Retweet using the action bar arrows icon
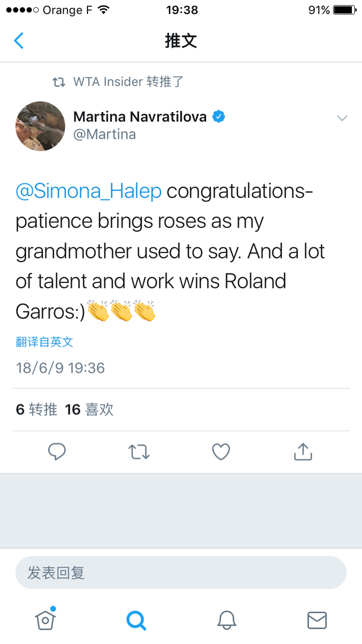The height and width of the screenshot is (644, 362). pyautogui.click(x=139, y=452)
